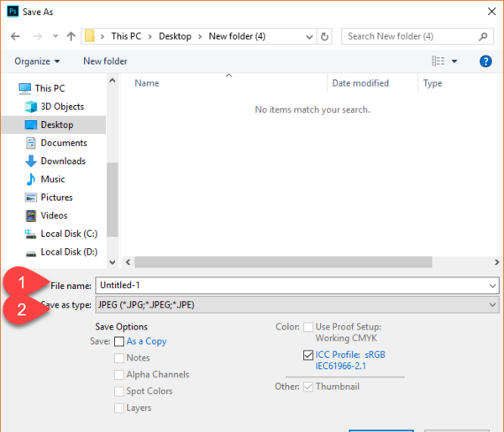Uncheck ICC Profile sRGB checkbox

click(308, 355)
